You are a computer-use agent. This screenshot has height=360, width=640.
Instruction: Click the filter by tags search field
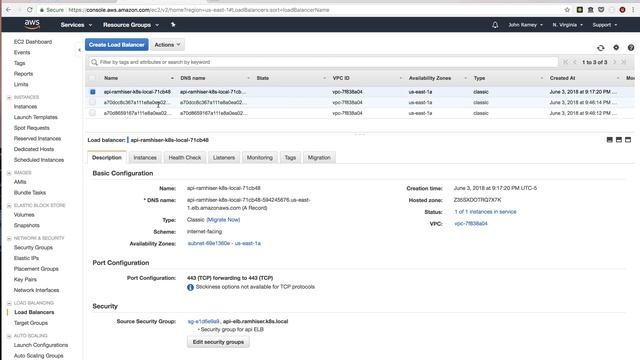pos(323,62)
